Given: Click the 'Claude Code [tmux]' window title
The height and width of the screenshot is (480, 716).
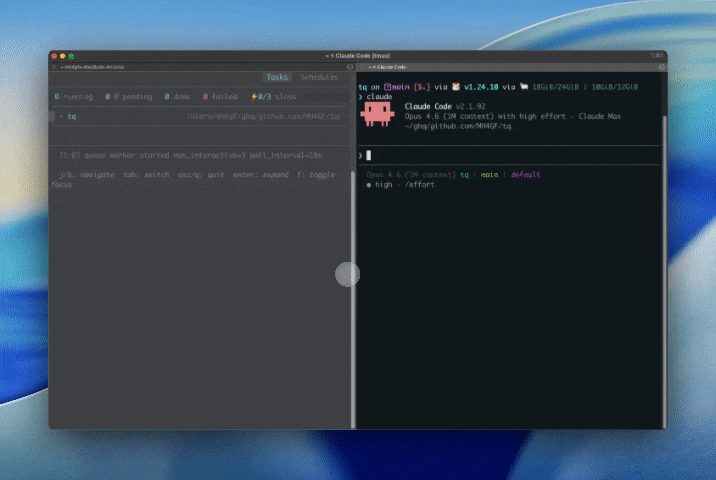Looking at the screenshot, I should pos(358,56).
